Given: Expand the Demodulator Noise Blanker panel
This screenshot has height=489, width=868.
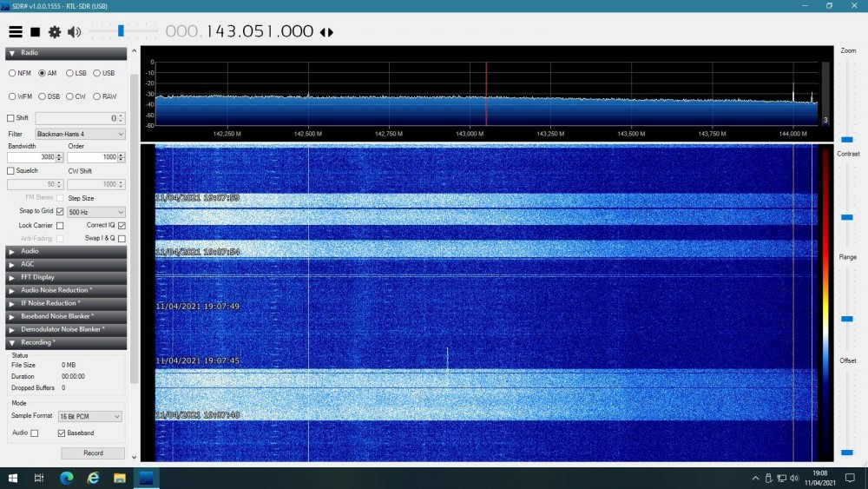Looking at the screenshot, I should coord(66,329).
